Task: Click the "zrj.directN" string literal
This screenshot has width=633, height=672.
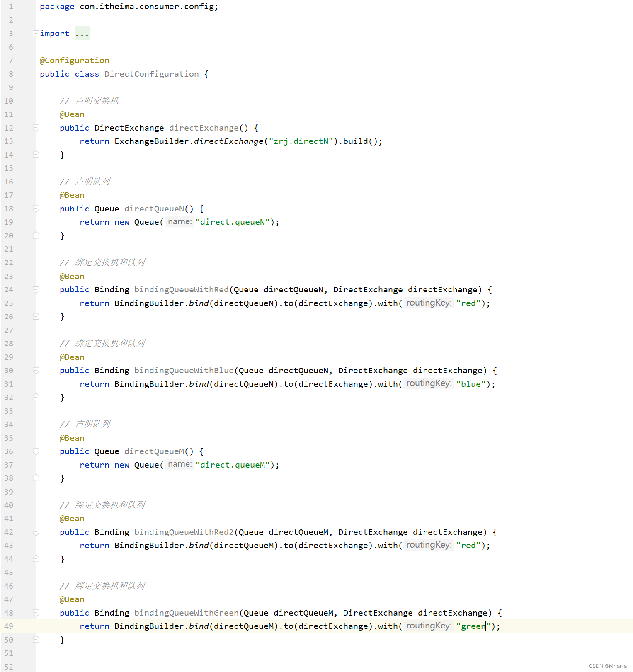Action: point(301,141)
